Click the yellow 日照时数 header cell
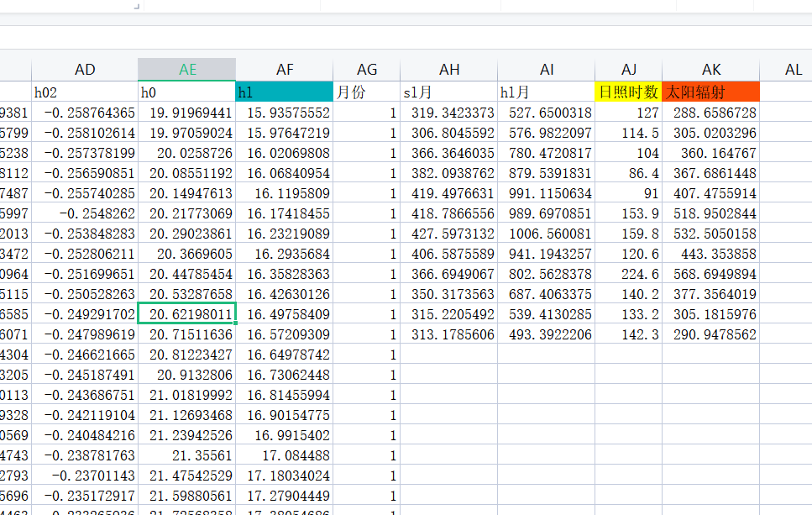 point(629,92)
